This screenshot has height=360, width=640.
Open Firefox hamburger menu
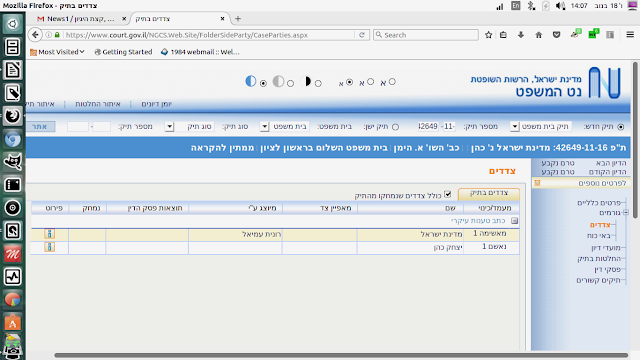pos(630,35)
